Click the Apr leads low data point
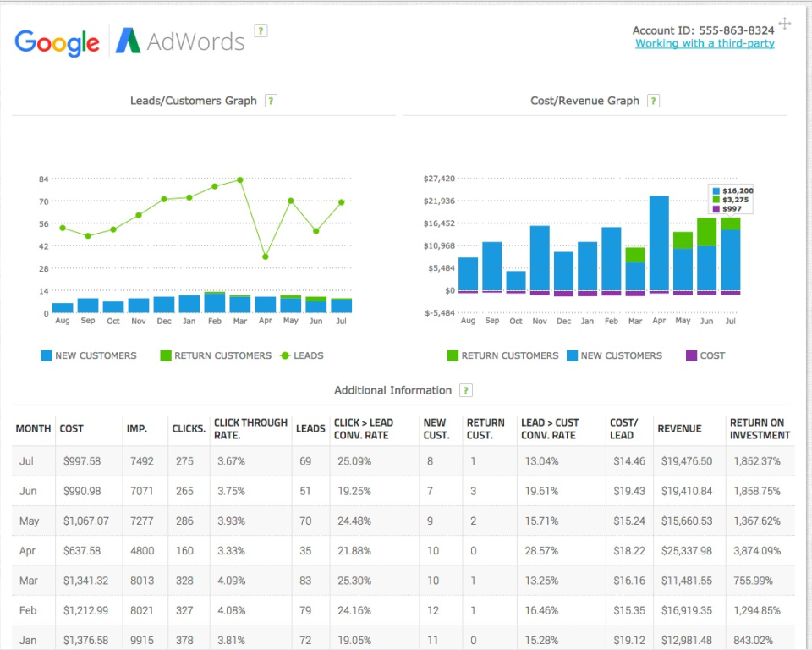This screenshot has width=812, height=650. 266,256
